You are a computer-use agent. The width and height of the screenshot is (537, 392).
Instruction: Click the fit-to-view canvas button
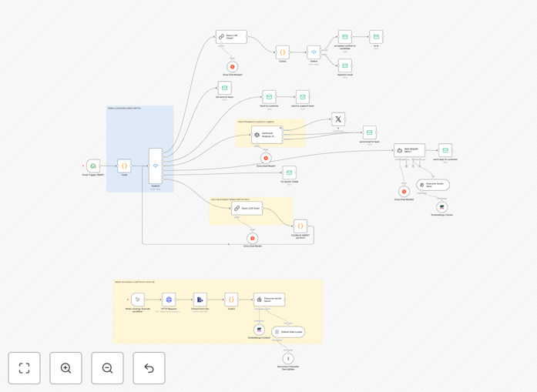coord(25,368)
